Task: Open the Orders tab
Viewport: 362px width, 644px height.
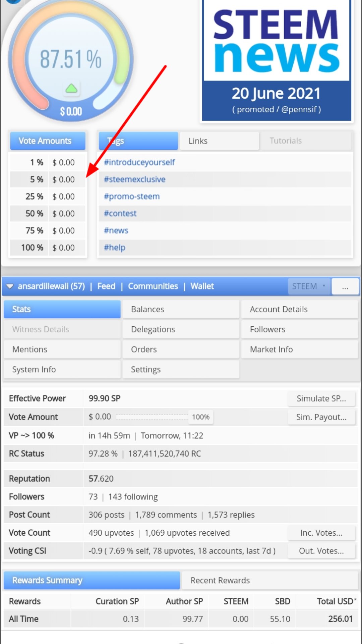Action: [x=181, y=350]
